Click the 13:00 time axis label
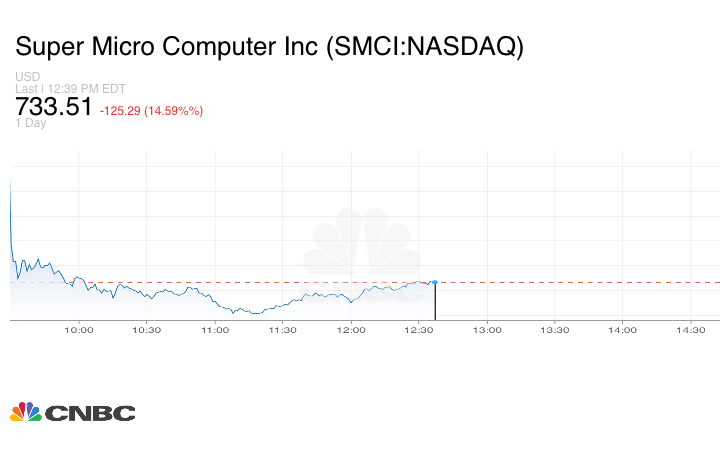This screenshot has height=450, width=720. tap(487, 330)
